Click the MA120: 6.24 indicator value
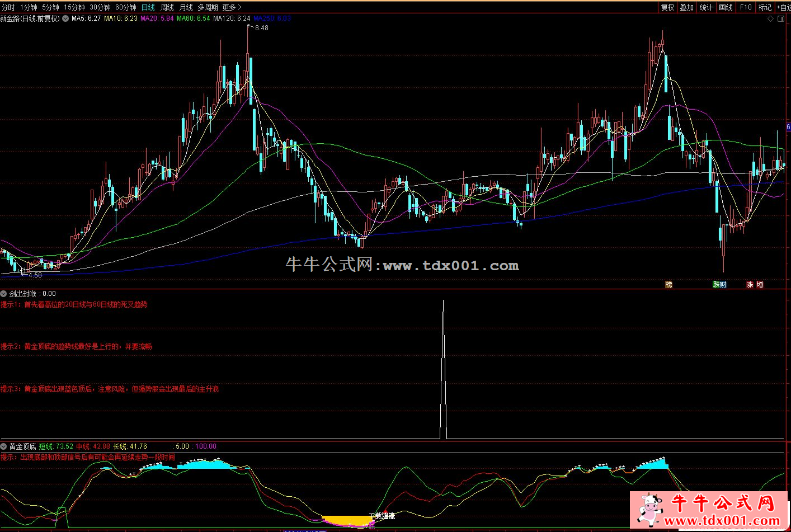 pos(232,18)
